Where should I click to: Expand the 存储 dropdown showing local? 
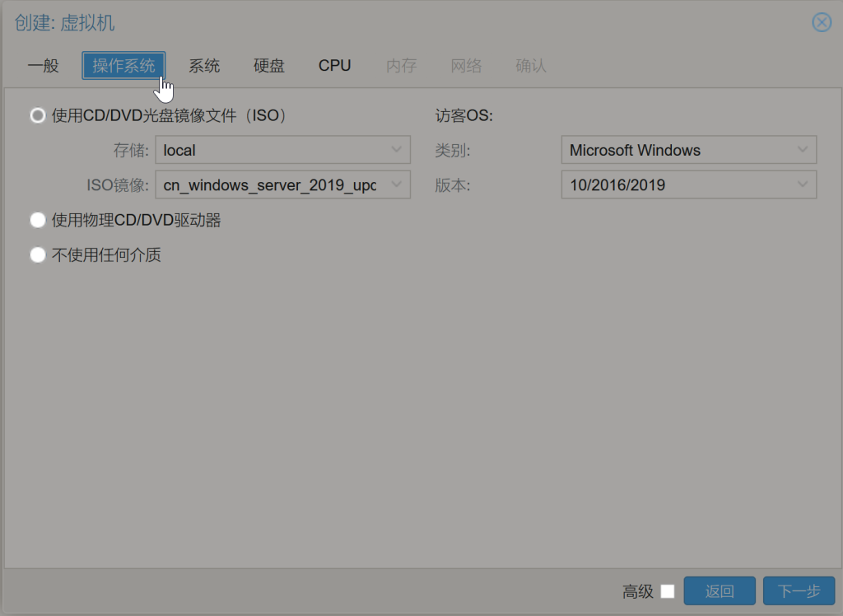282,150
